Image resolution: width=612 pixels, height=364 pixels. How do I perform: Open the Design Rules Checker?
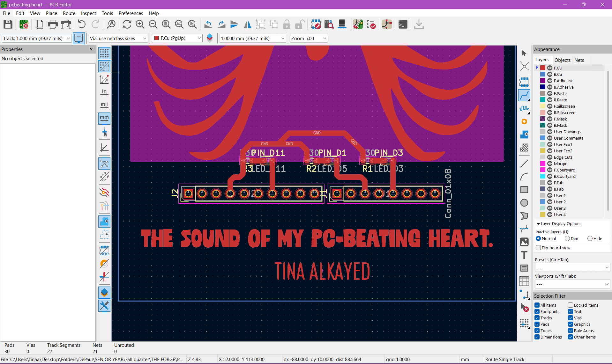pyautogui.click(x=371, y=25)
